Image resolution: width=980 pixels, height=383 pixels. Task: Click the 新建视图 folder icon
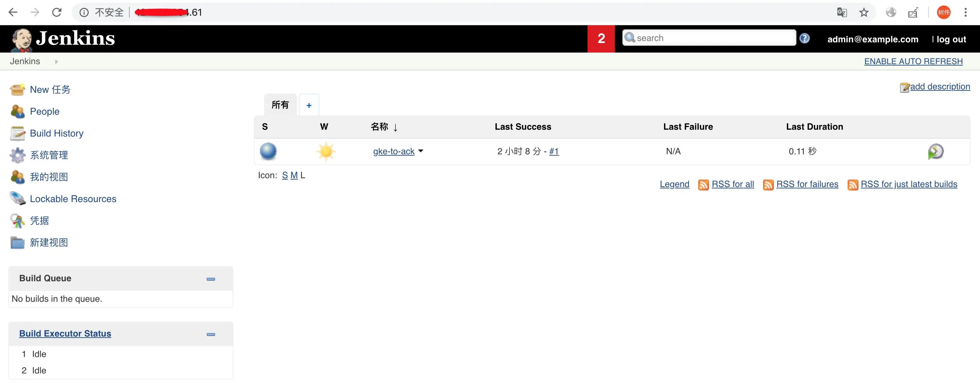pyautogui.click(x=17, y=242)
